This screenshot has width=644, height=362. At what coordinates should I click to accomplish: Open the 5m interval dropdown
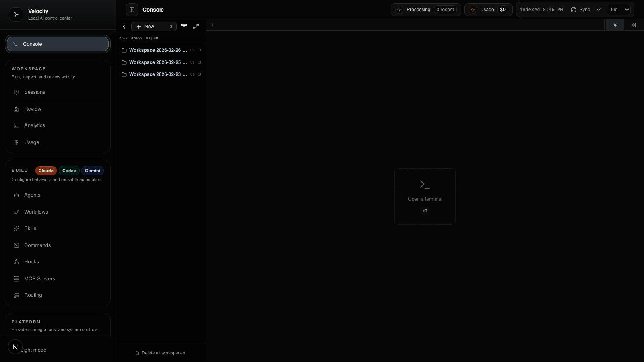[619, 9]
